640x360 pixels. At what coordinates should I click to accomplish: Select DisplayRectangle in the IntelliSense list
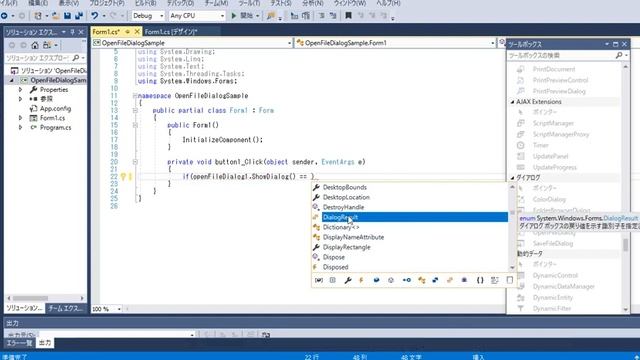click(x=410, y=247)
